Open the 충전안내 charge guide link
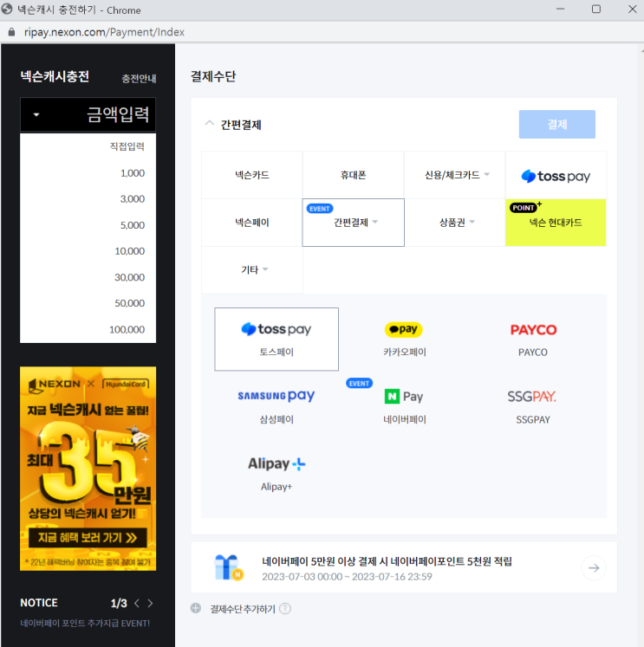 click(139, 79)
